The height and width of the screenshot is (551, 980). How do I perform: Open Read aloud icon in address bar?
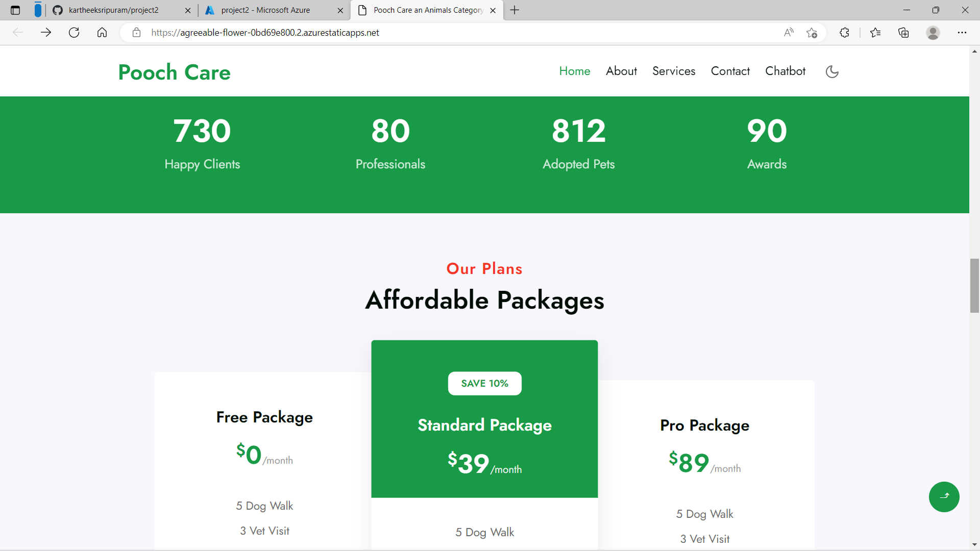coord(789,33)
